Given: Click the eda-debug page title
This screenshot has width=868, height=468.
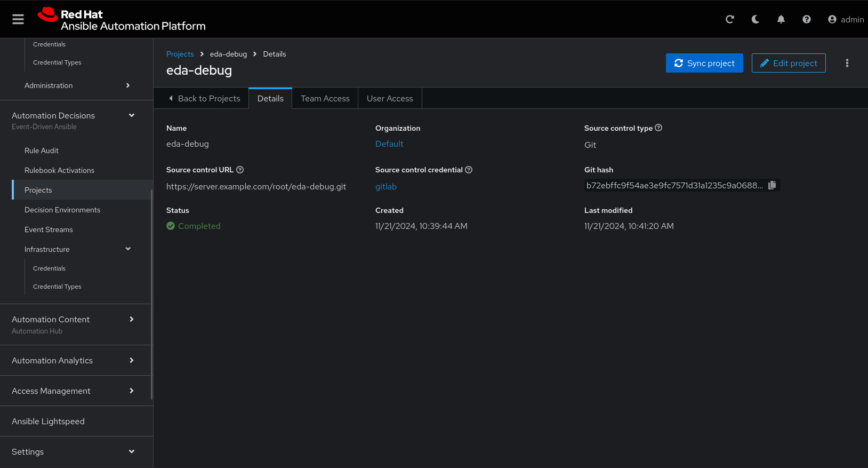Looking at the screenshot, I should click(199, 70).
